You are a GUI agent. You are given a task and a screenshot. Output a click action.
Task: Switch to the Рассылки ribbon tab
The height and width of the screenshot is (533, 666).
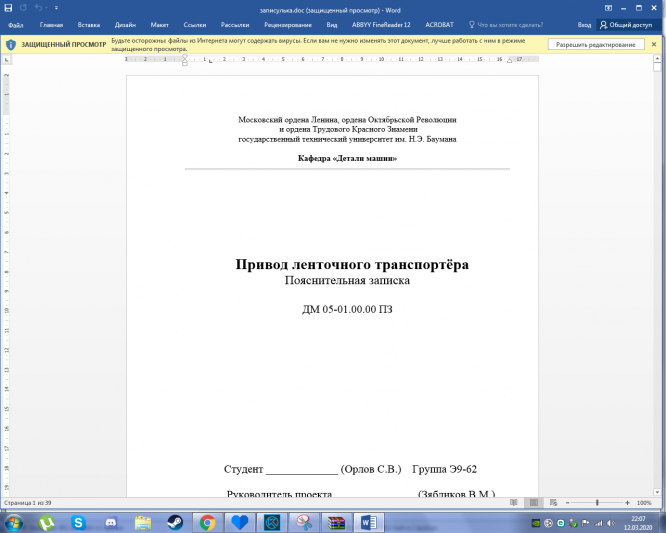coord(235,25)
